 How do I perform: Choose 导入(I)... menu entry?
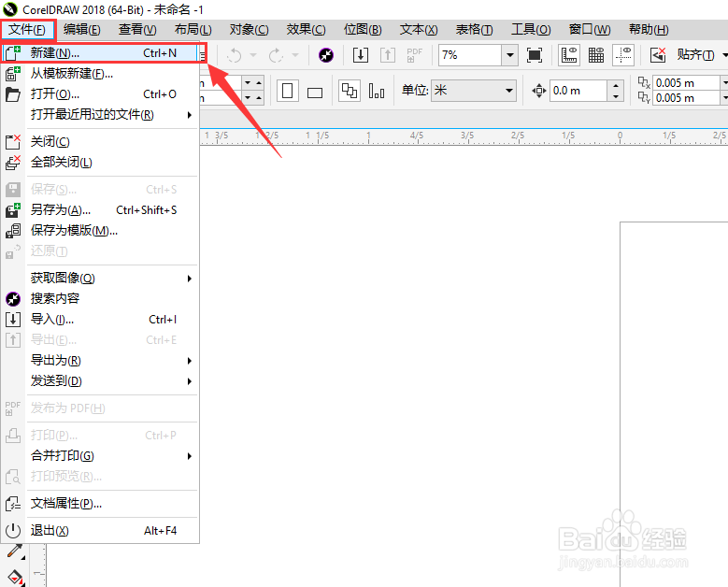101,319
